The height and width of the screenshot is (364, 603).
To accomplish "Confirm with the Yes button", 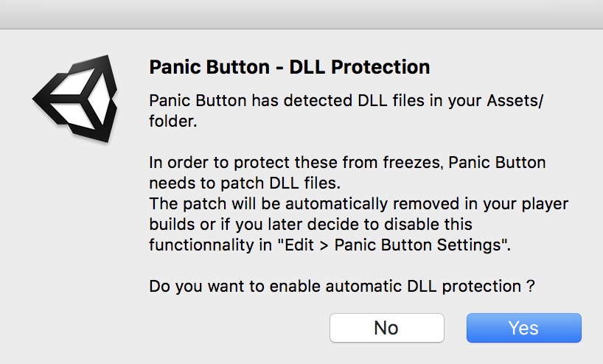I will 523,328.
